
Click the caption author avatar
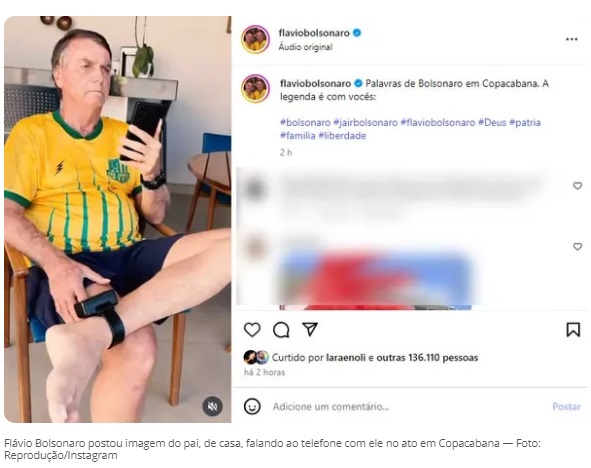tap(256, 89)
